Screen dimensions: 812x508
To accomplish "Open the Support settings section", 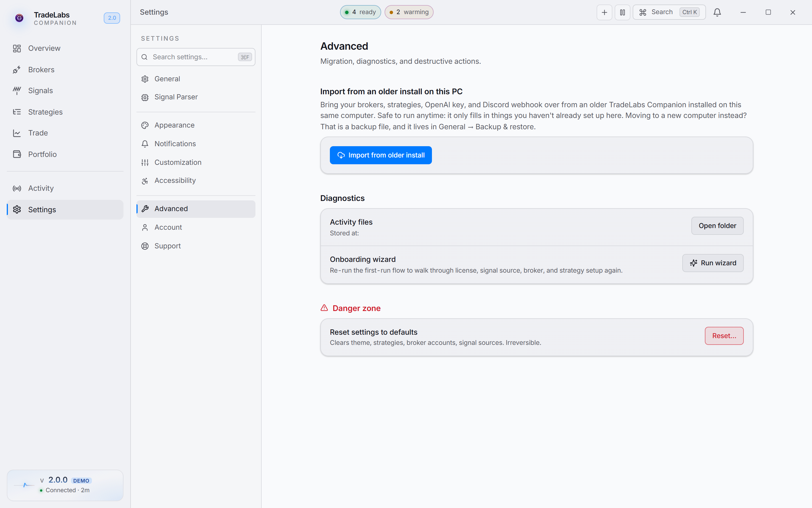I will coord(196,246).
